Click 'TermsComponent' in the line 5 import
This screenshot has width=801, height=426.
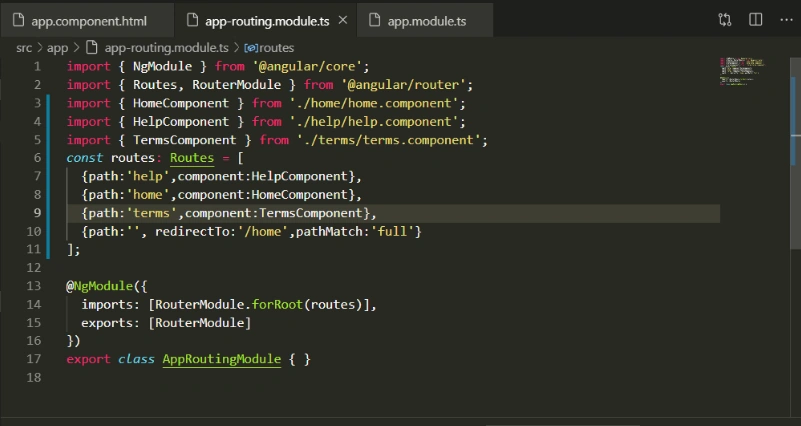pyautogui.click(x=184, y=140)
